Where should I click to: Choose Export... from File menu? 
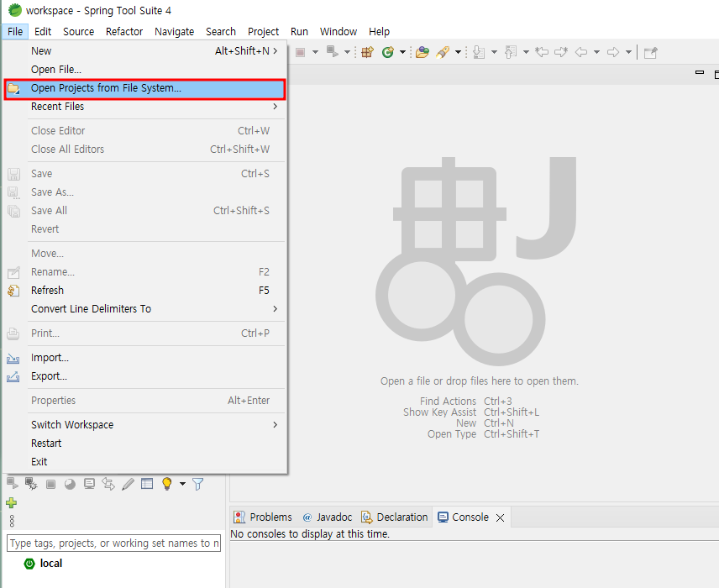click(x=144, y=376)
